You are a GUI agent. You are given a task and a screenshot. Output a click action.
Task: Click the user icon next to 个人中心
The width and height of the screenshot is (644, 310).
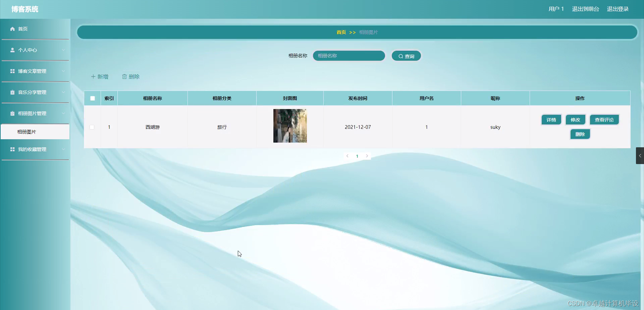click(12, 50)
